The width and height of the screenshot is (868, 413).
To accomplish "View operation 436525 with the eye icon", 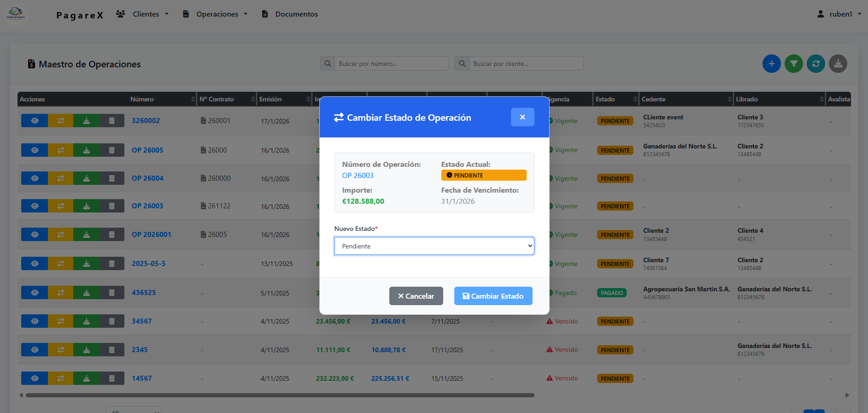I will click(35, 293).
